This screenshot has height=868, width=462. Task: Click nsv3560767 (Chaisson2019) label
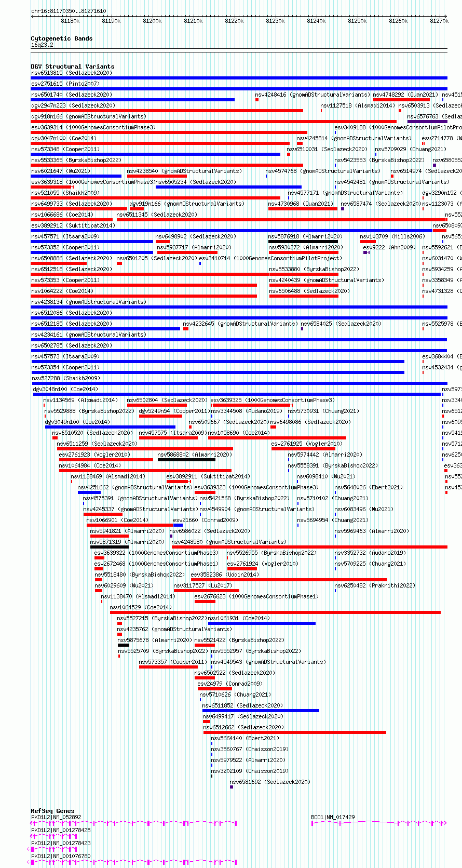click(250, 750)
